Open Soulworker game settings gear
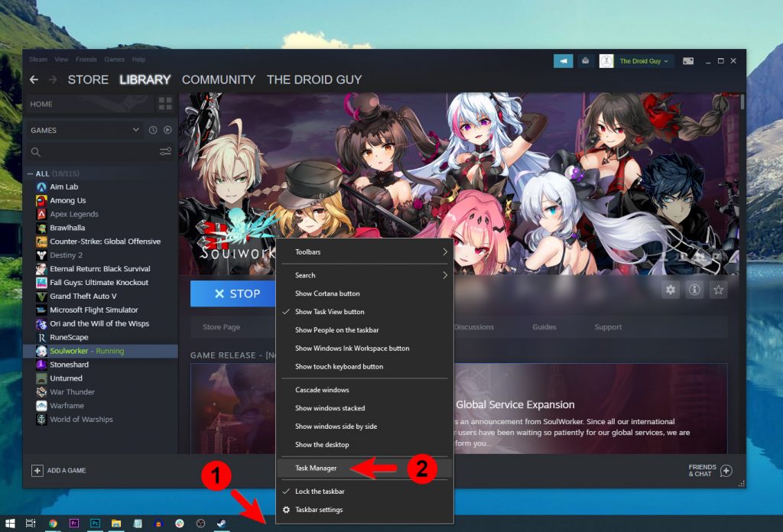Image resolution: width=783 pixels, height=532 pixels. 671,290
